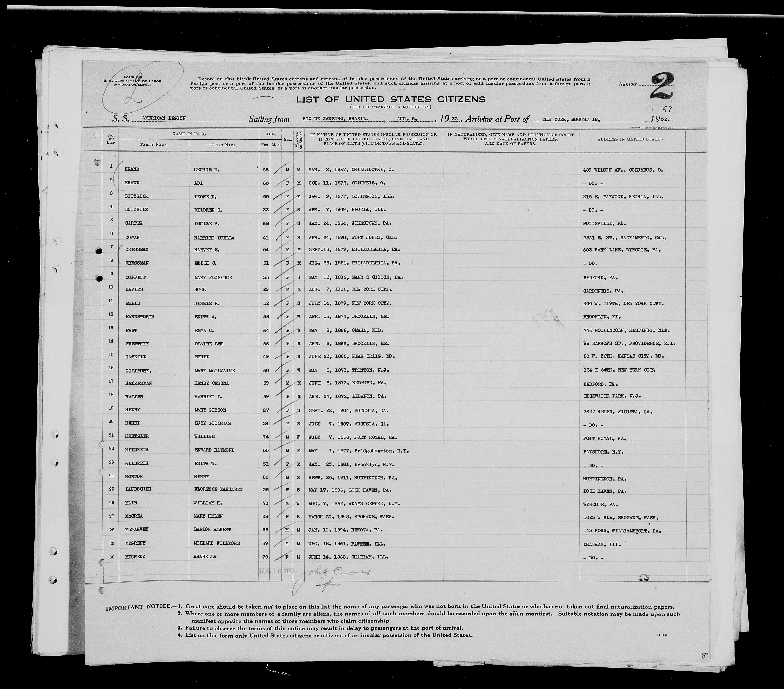Viewport: 784px width, 689px height.
Task: Select address 2821 E. ST., SACRAMENTO, CAL.
Action: (x=625, y=238)
